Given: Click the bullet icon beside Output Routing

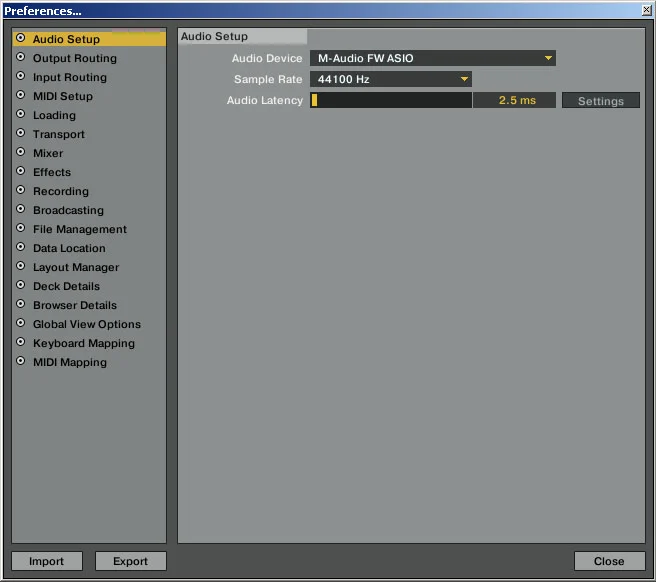Looking at the screenshot, I should coord(20,58).
